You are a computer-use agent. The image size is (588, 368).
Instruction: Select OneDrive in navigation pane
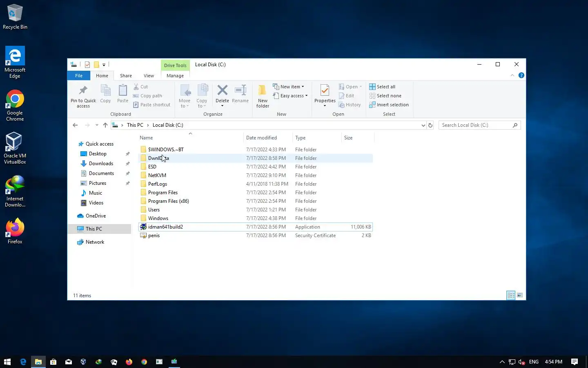point(96,216)
